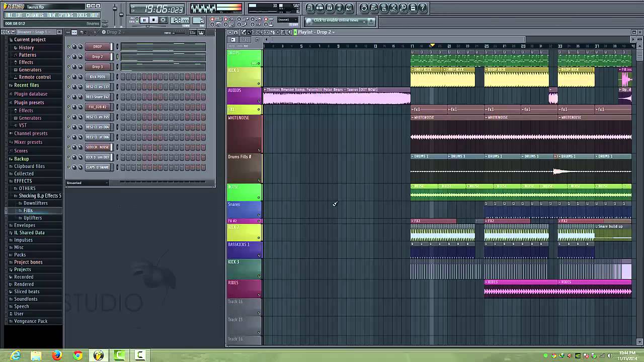Open the EDIT menu
This screenshot has height=362, width=644.
(19, 15)
